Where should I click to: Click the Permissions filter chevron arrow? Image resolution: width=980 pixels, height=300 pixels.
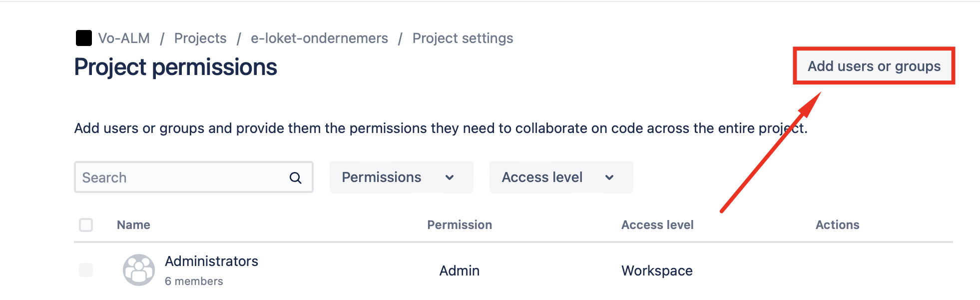450,177
